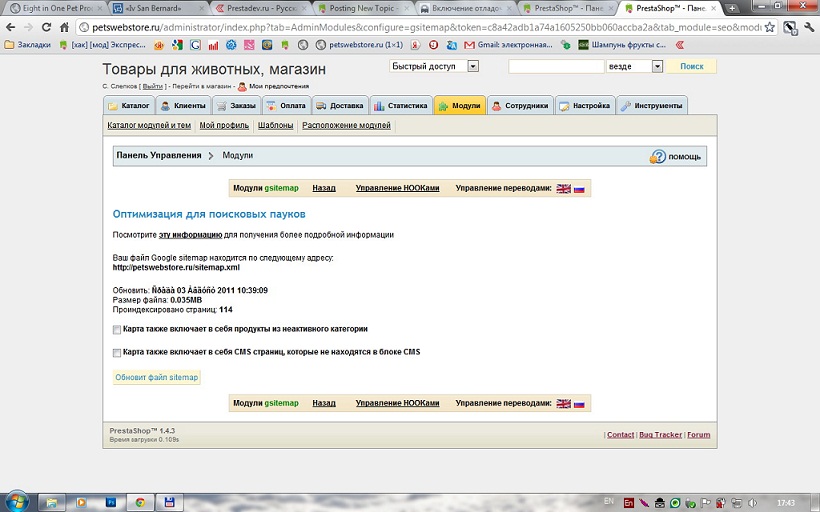Bookmark this page with the star icon

(769, 27)
